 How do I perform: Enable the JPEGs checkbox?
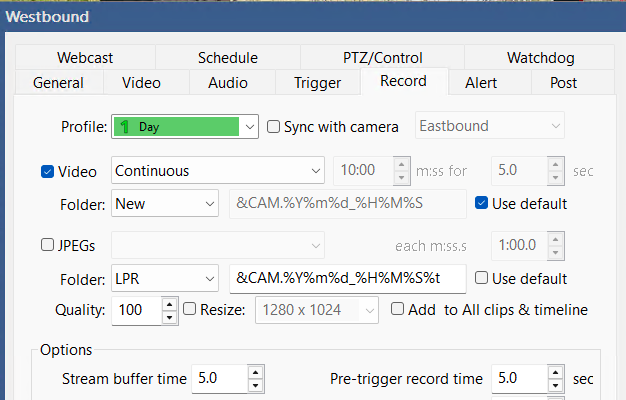coord(47,244)
